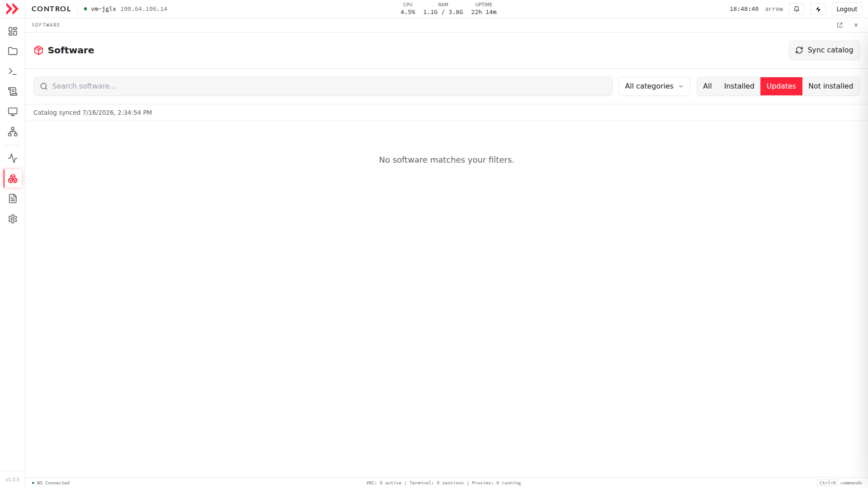Open the network topology icon in sidebar
Viewport: 868px width, 488px height.
click(x=13, y=131)
